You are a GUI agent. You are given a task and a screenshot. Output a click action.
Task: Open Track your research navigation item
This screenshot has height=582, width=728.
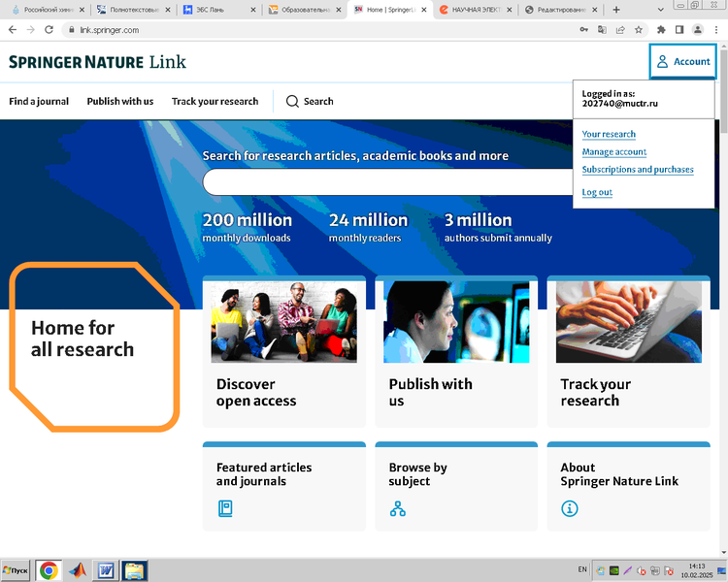coord(215,101)
